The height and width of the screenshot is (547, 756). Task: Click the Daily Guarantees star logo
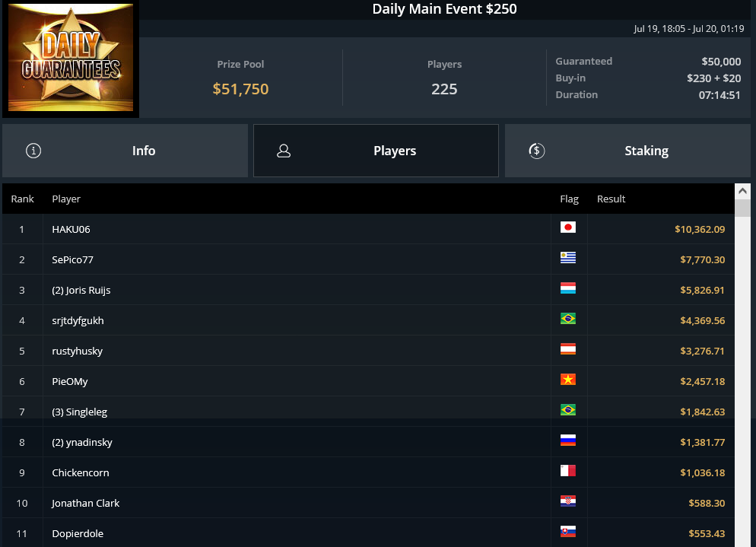click(x=71, y=57)
